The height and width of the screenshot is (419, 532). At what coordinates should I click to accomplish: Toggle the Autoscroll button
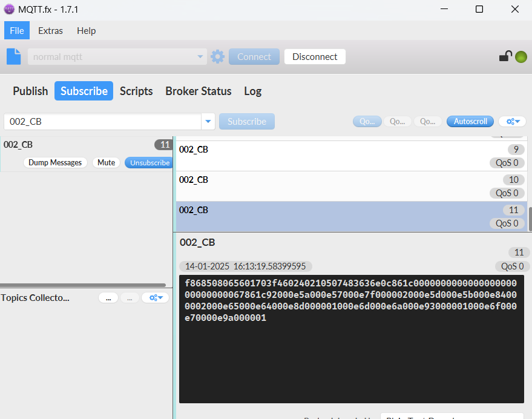click(x=470, y=121)
